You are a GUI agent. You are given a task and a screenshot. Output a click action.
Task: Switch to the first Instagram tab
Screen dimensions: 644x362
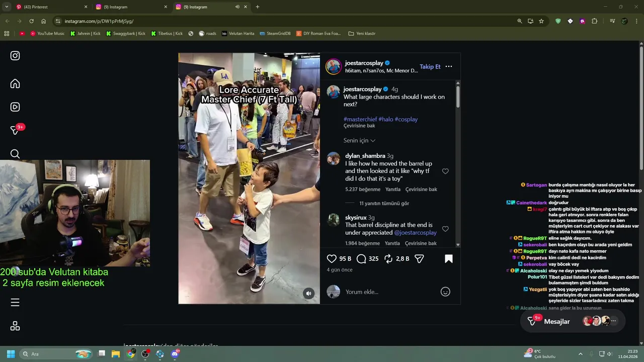point(131,7)
